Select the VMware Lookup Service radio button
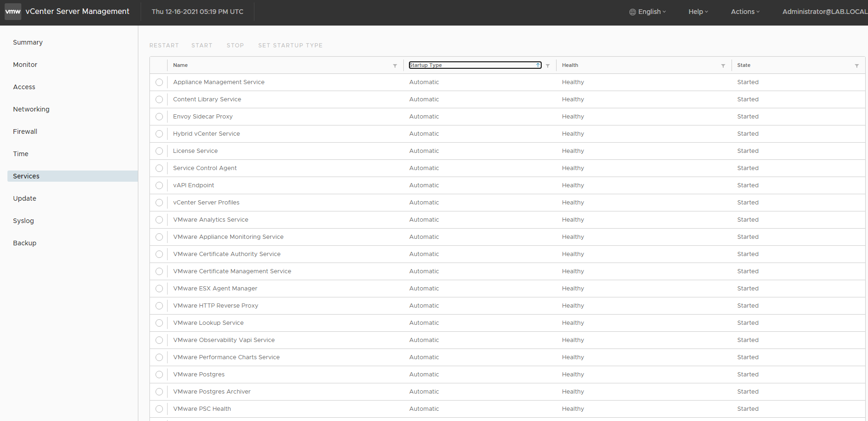The height and width of the screenshot is (421, 868). click(159, 323)
